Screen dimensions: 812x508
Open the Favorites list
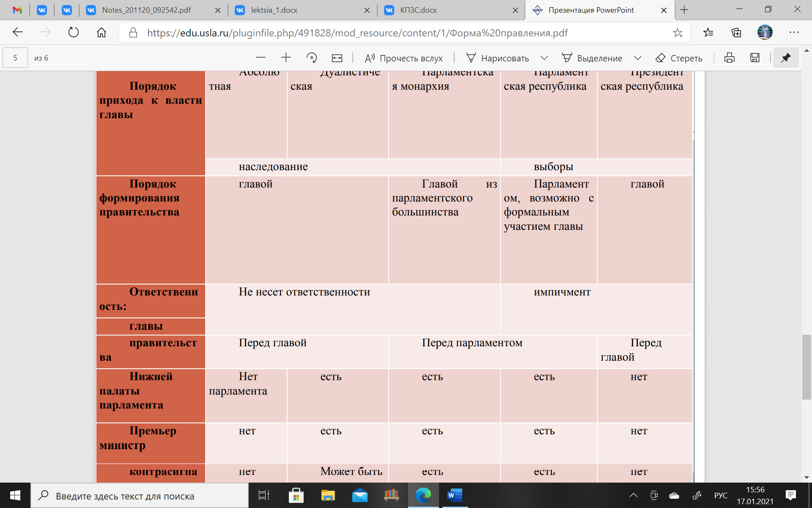coord(708,33)
